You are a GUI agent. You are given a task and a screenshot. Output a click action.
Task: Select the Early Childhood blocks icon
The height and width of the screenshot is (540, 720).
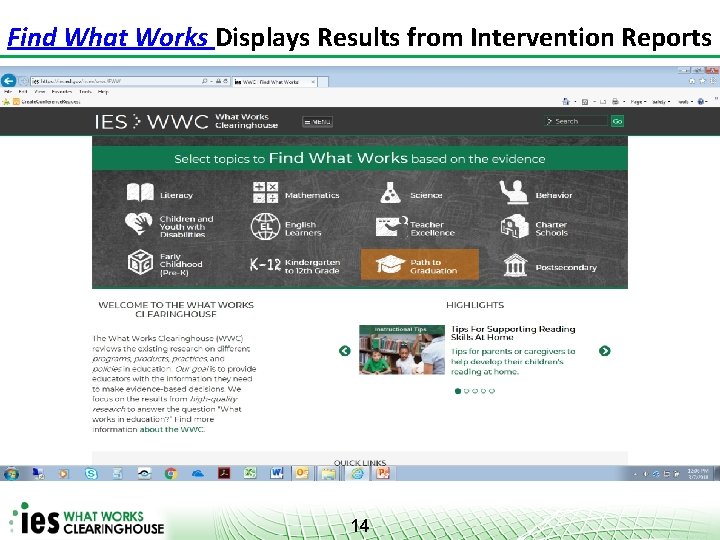140,262
